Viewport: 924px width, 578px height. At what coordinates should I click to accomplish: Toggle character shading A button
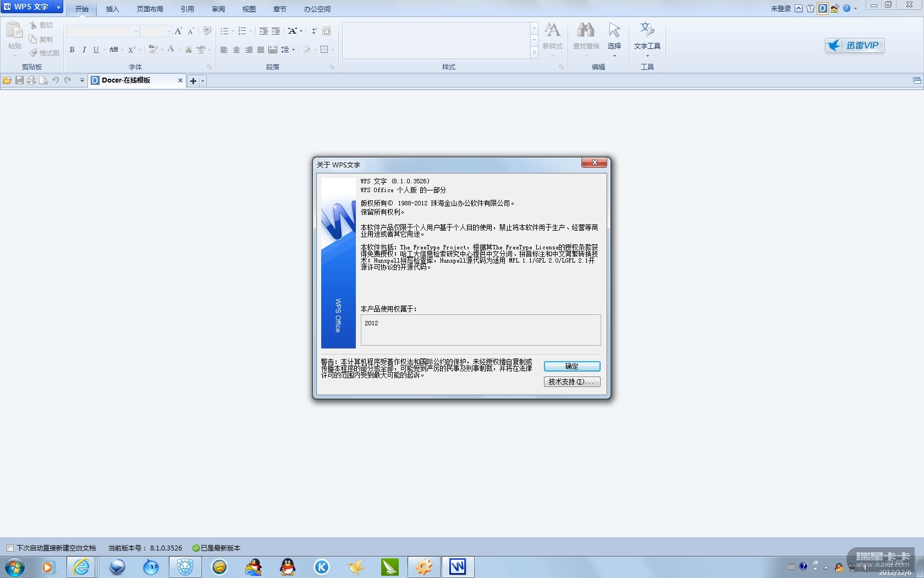tap(189, 50)
